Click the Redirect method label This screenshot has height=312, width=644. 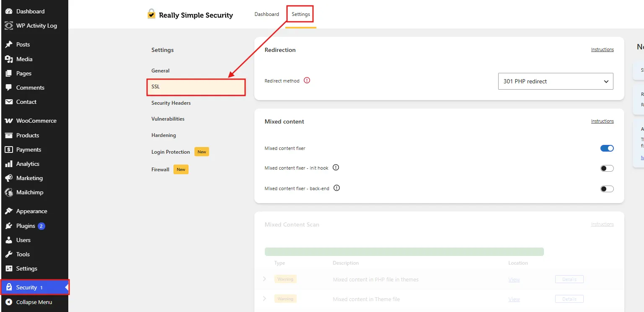click(x=282, y=81)
